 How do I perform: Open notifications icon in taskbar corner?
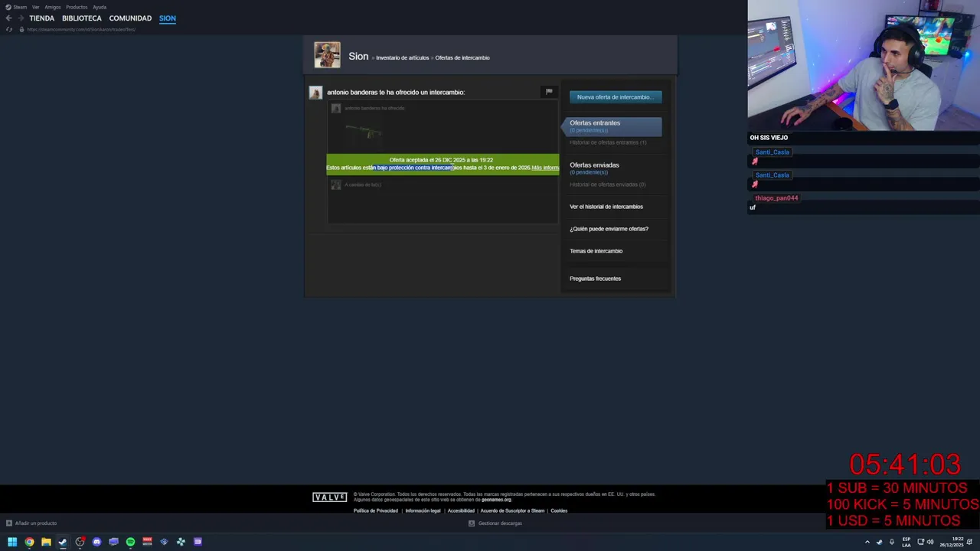click(x=971, y=542)
